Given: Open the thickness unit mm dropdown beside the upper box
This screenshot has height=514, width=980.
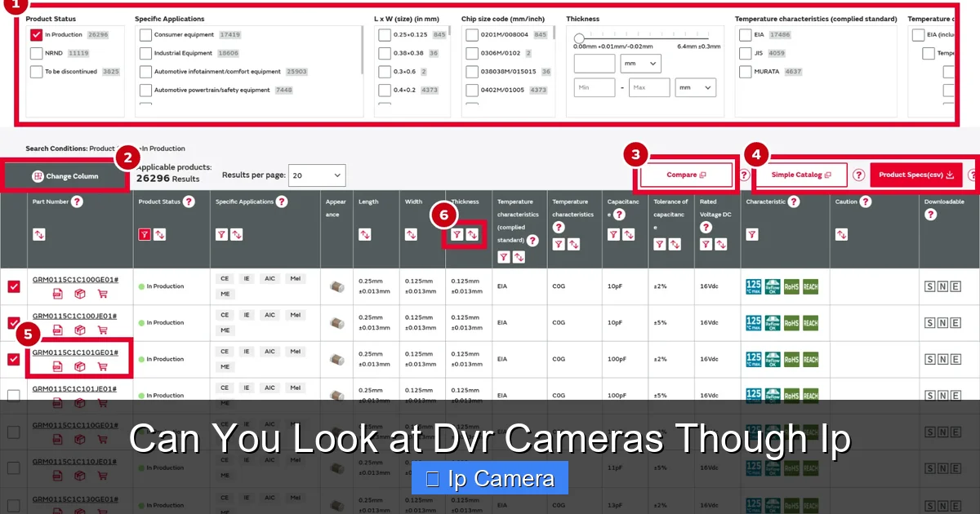Looking at the screenshot, I should tap(640, 64).
